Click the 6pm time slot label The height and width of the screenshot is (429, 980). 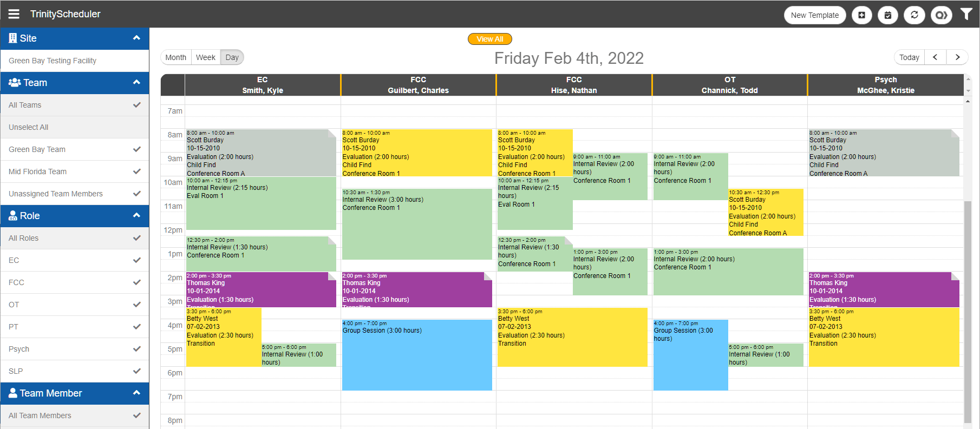175,373
